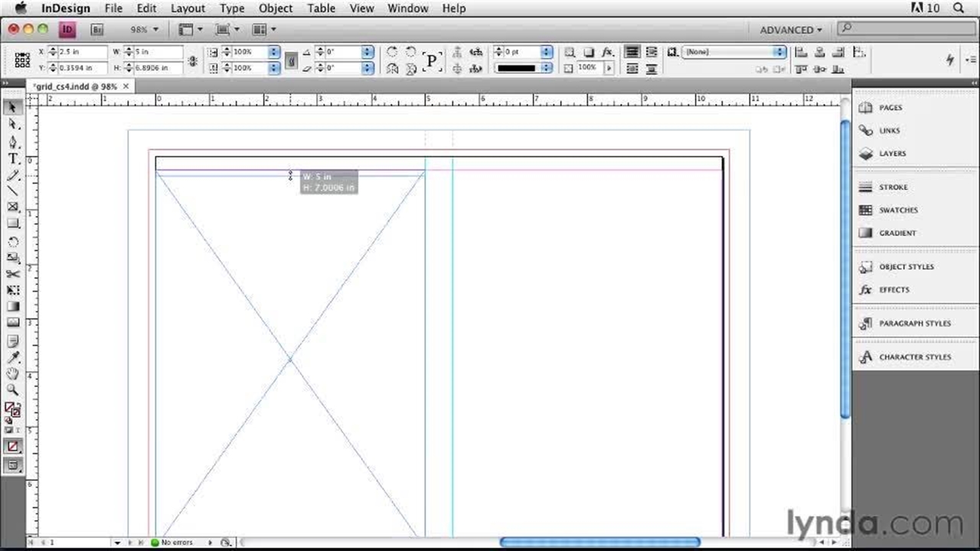Choose the Direct Selection tool

(x=12, y=123)
